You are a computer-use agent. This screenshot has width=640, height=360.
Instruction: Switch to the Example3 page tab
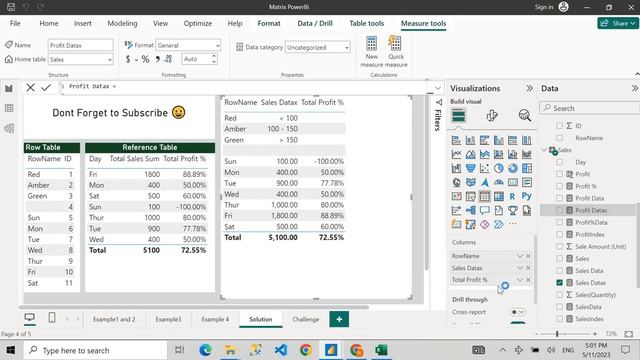[x=168, y=319]
